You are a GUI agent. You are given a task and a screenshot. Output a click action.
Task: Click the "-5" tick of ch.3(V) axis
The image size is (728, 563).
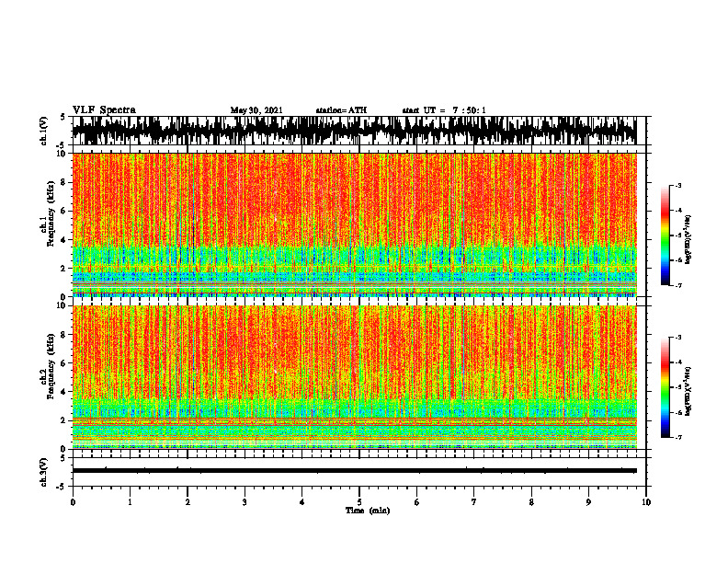click(61, 487)
